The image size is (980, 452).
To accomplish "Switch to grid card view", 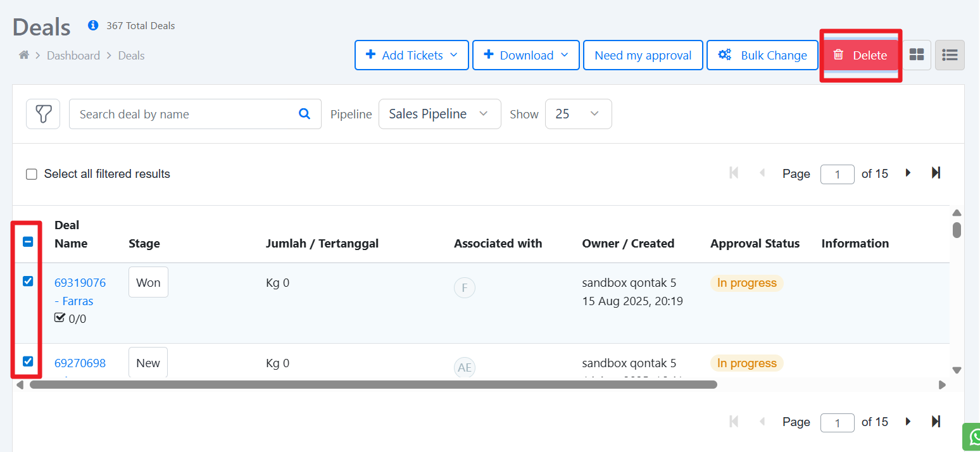I will point(916,55).
